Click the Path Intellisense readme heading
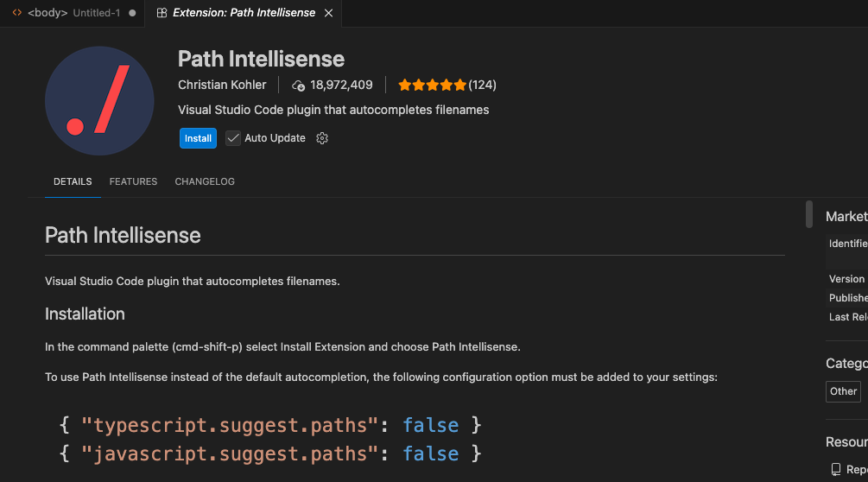This screenshot has height=482, width=868. pyautogui.click(x=123, y=235)
